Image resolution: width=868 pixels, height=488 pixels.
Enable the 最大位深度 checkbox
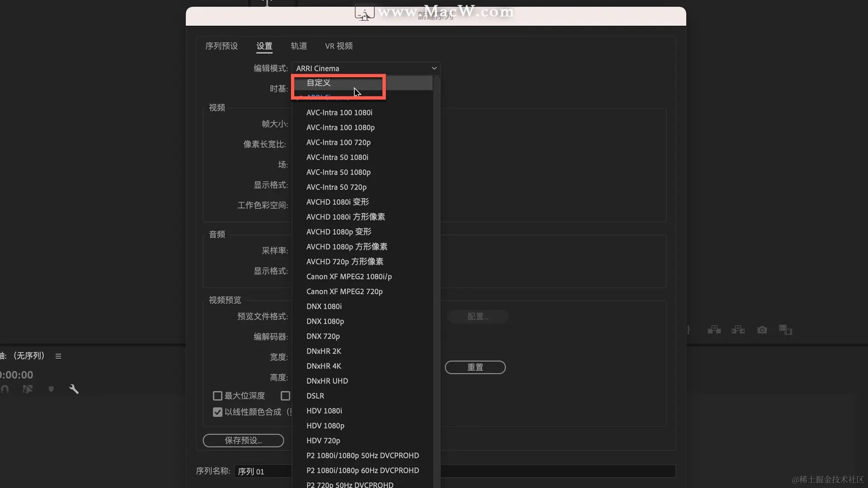217,396
